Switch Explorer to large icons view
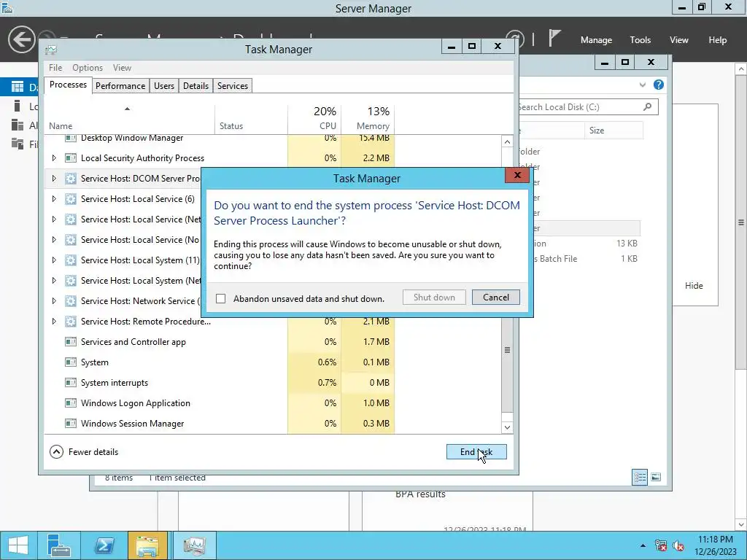Screen dimensions: 747x560 click(x=656, y=477)
